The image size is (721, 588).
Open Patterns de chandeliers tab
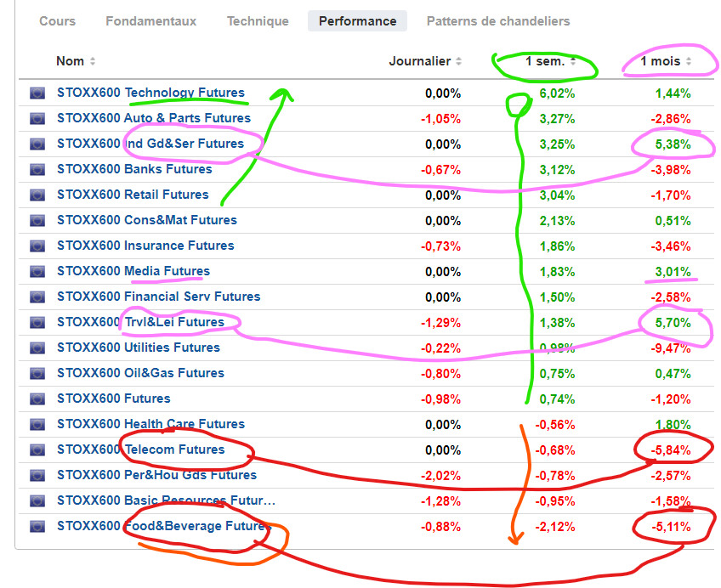[498, 21]
